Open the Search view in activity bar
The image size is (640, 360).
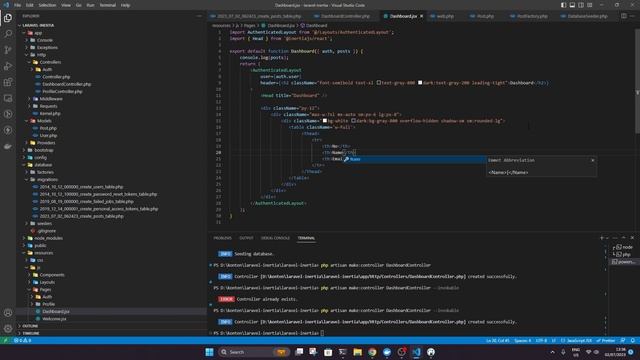[x=8, y=34]
